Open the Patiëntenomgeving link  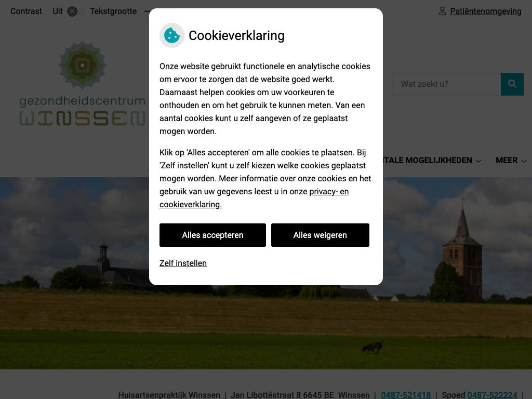pos(486,11)
